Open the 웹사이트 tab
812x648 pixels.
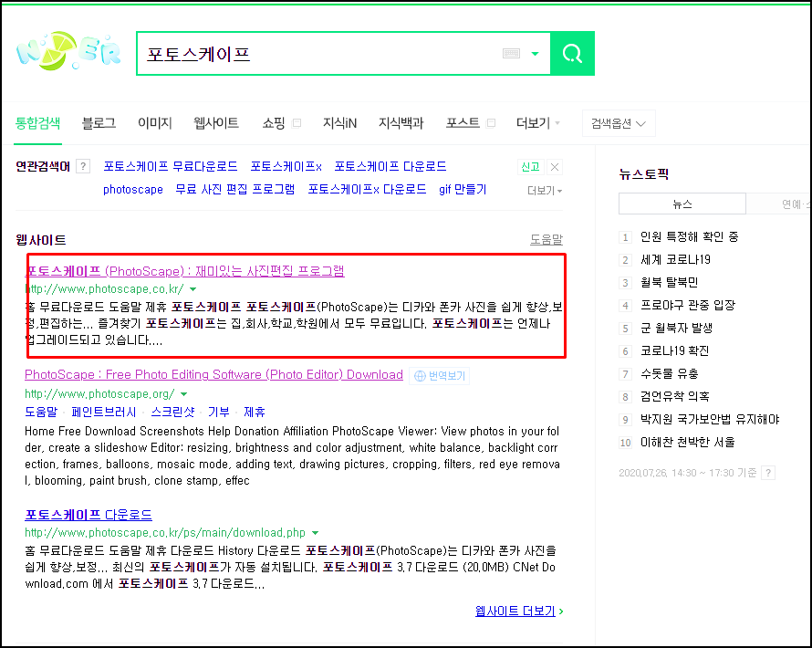click(216, 123)
